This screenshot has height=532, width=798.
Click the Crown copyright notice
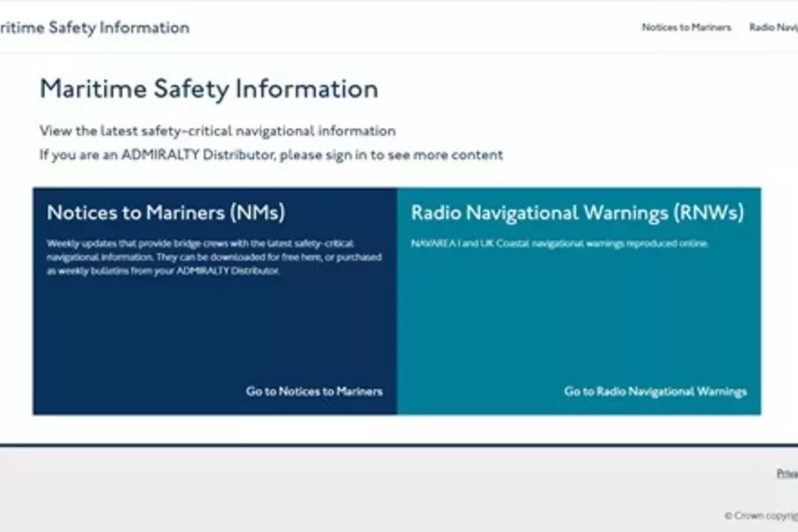click(x=761, y=515)
